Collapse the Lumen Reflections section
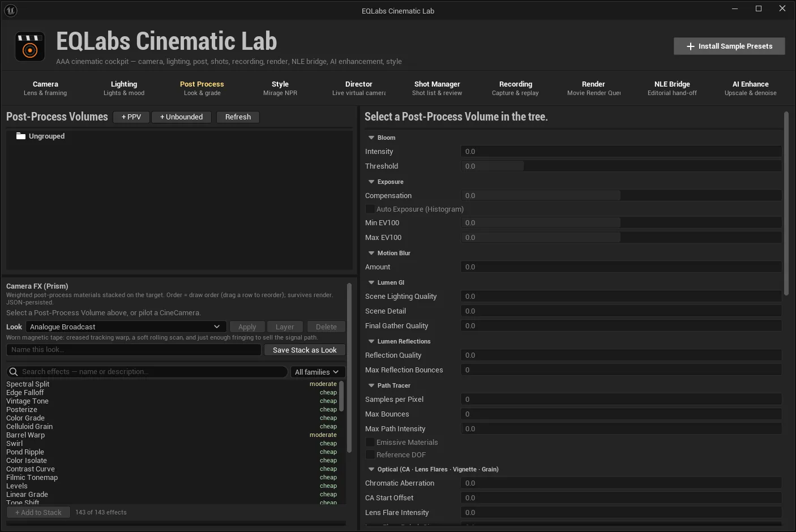 [x=371, y=341]
